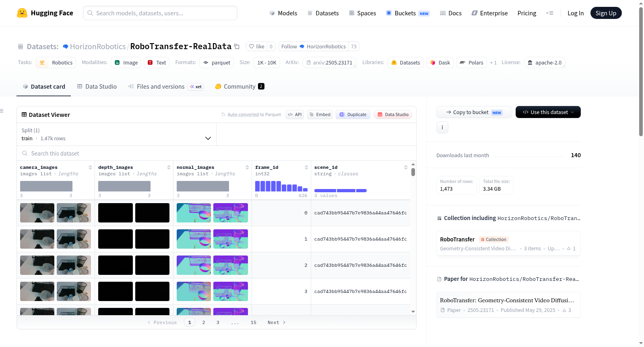Screen dimensions: 644x347
Task: Click the Robotics task tag icon
Action: point(42,62)
